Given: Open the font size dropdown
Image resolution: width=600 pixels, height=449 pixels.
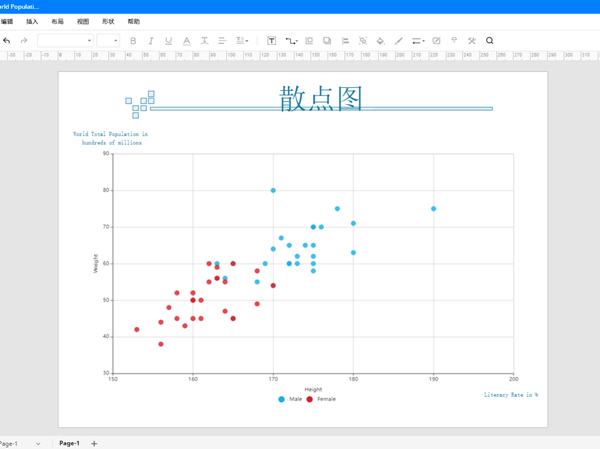Looking at the screenshot, I should [x=108, y=41].
